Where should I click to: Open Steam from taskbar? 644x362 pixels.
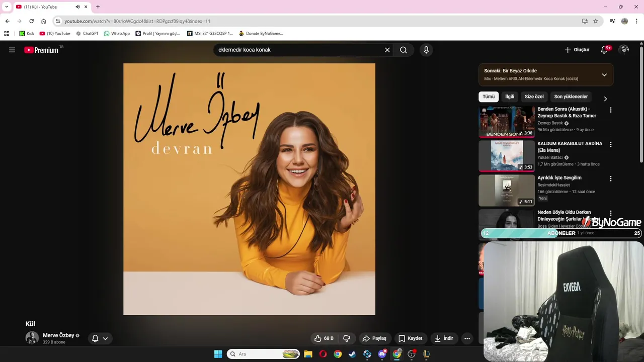[352, 354]
